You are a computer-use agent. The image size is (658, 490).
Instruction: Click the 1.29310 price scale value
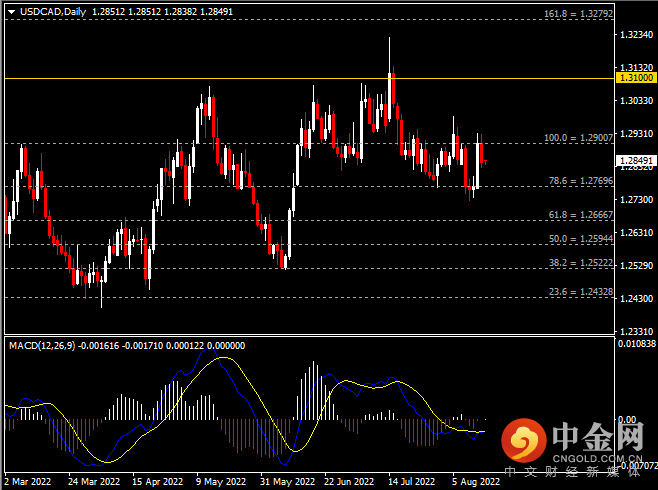637,134
